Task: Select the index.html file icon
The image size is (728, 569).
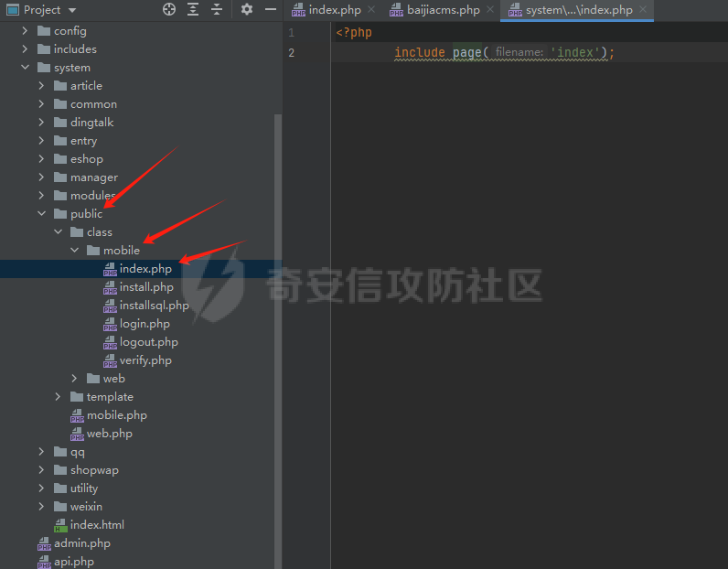Action: (x=60, y=525)
